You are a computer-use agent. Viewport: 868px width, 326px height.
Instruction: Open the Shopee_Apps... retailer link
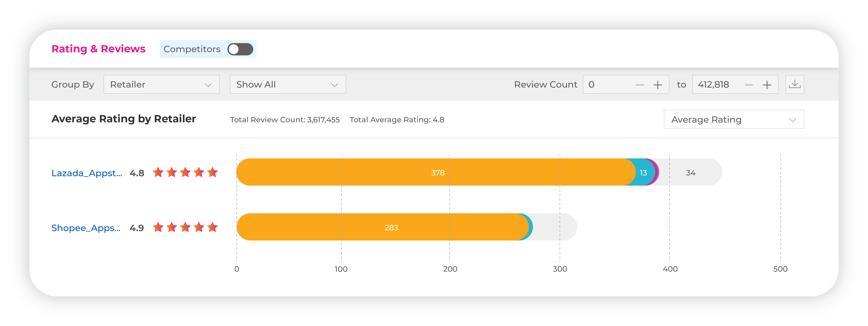click(x=86, y=228)
